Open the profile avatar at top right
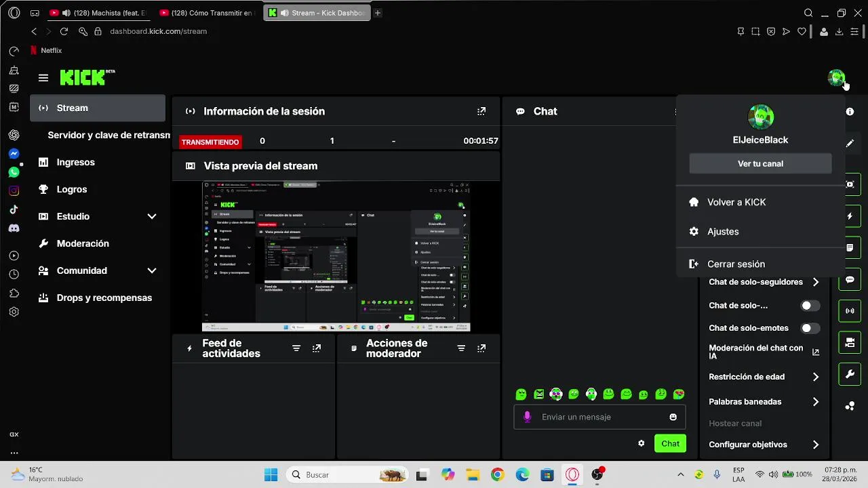The height and width of the screenshot is (488, 868). coord(836,78)
